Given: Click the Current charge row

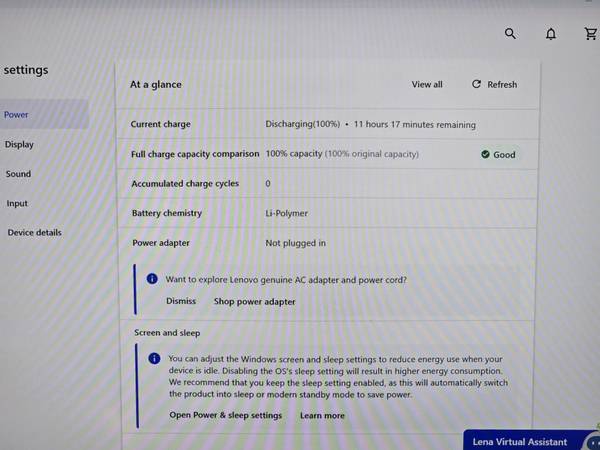Looking at the screenshot, I should pos(328,124).
